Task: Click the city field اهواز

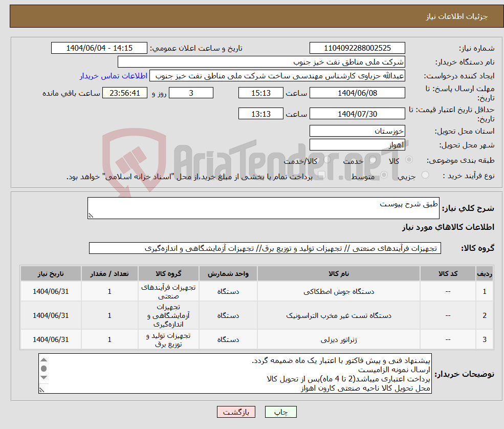Action: 357,145
